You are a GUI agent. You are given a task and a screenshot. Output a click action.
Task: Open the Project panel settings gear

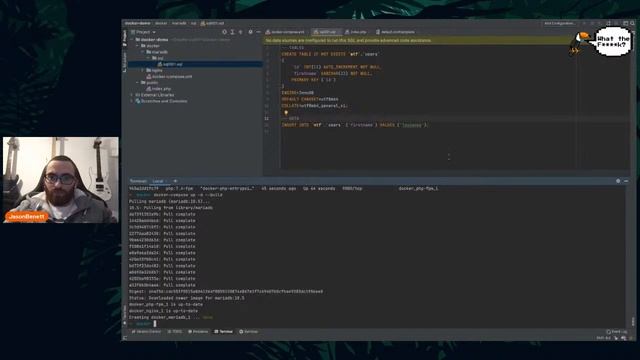click(250, 32)
